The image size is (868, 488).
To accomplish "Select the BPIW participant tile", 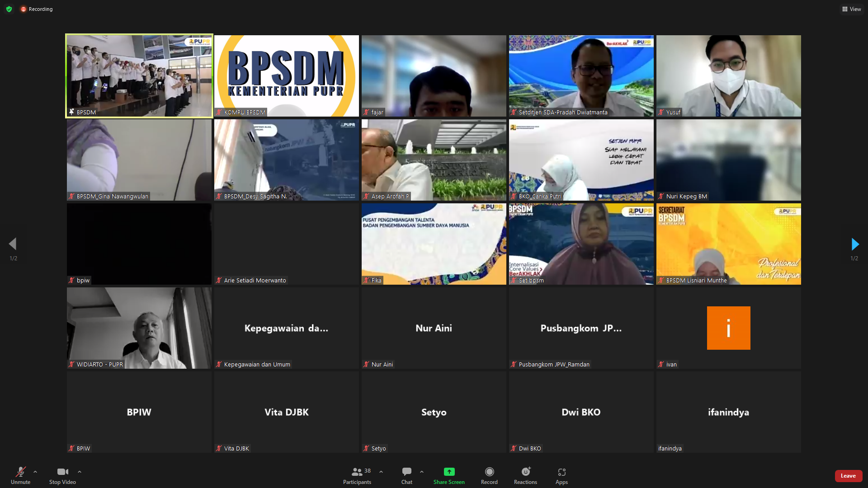I will pyautogui.click(x=139, y=412).
